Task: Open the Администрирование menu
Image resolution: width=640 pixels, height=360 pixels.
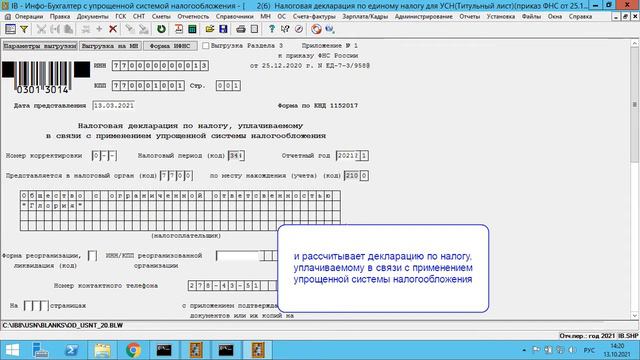Action: tap(424, 17)
